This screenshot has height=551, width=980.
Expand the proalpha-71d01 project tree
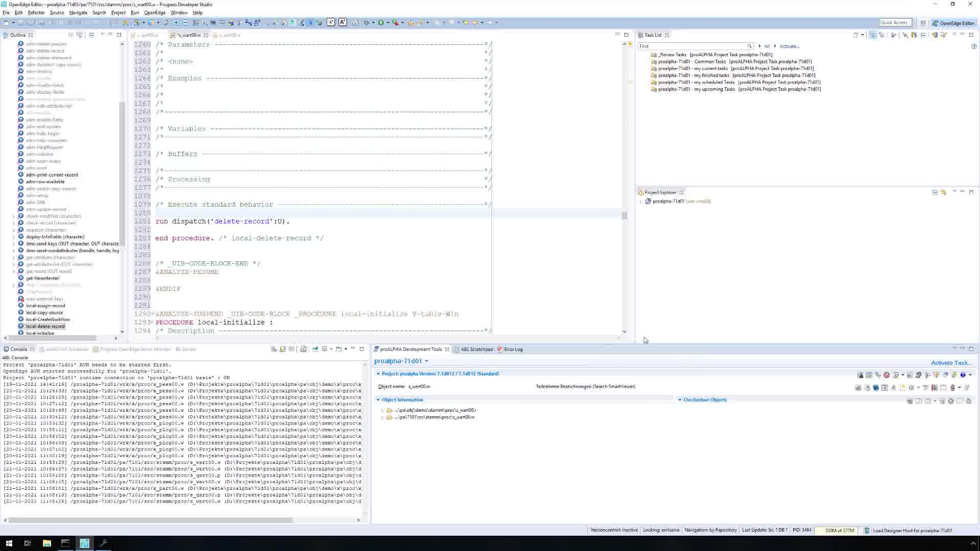pyautogui.click(x=641, y=202)
